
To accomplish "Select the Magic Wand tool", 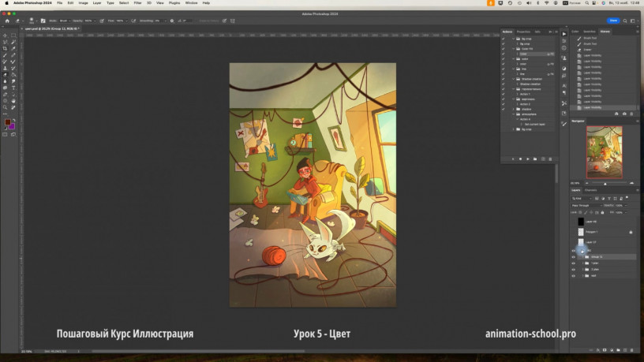I will 13,42.
